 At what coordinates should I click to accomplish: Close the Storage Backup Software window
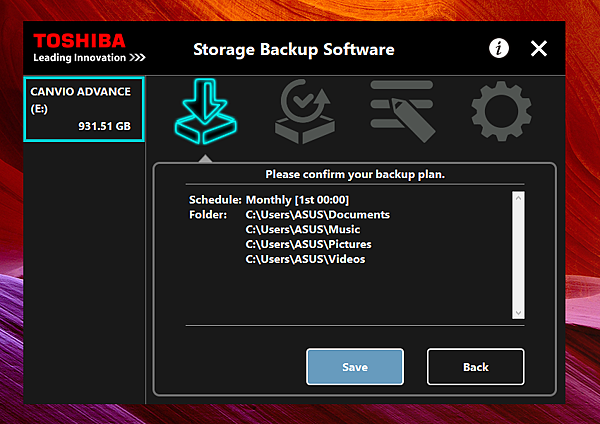pos(539,49)
